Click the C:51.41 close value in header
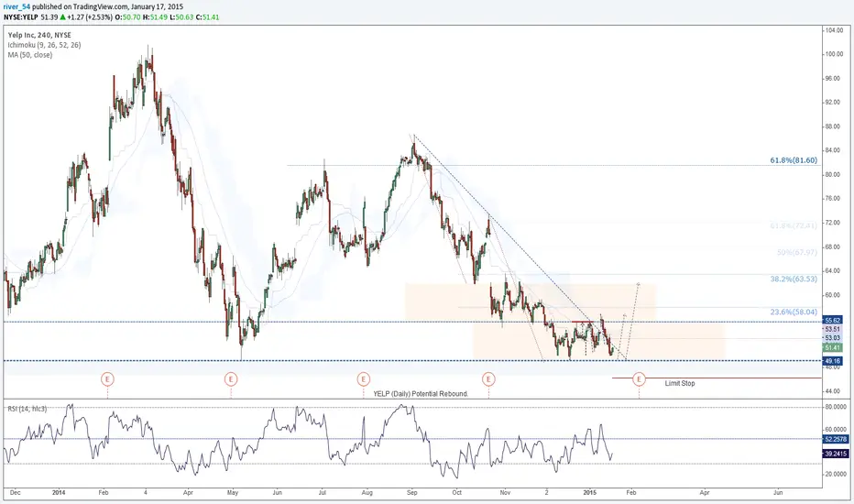This screenshot has height=504, width=854. point(207,17)
